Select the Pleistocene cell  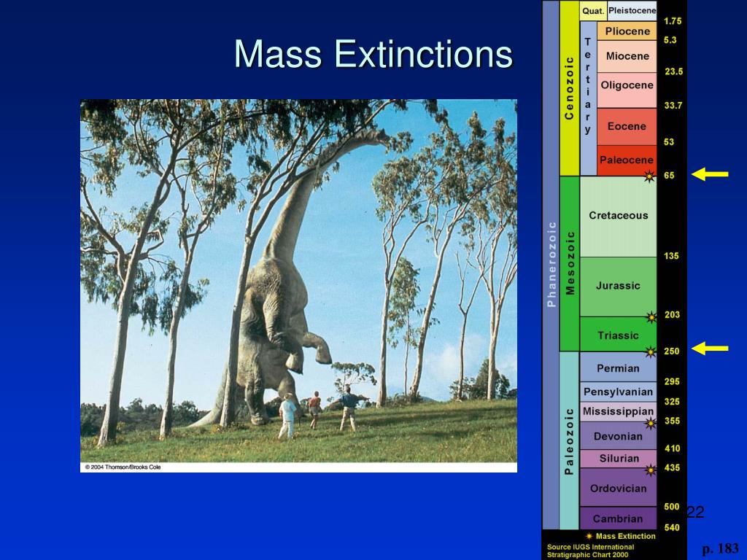632,10
